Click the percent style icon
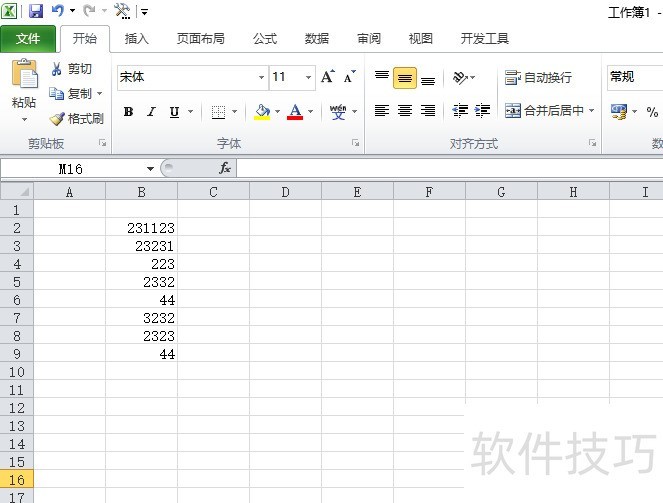Image resolution: width=663 pixels, height=503 pixels. point(652,112)
